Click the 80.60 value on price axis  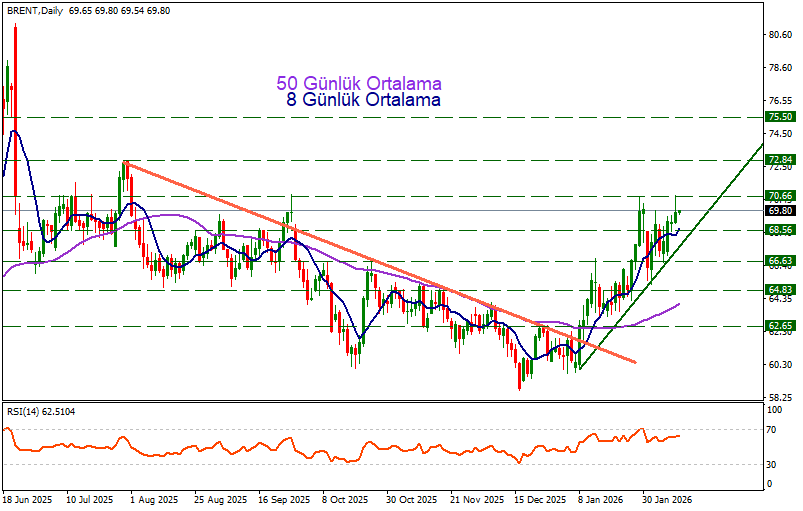point(780,35)
